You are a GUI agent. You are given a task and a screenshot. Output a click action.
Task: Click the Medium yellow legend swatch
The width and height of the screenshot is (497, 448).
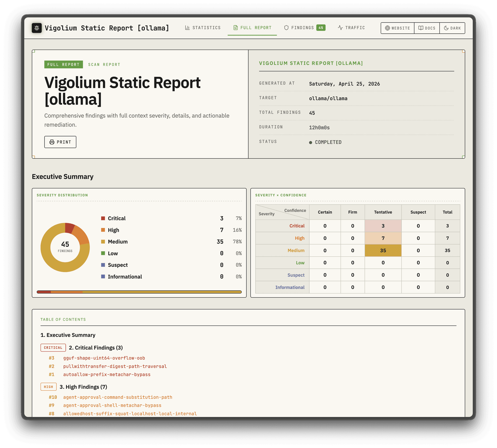click(x=103, y=241)
